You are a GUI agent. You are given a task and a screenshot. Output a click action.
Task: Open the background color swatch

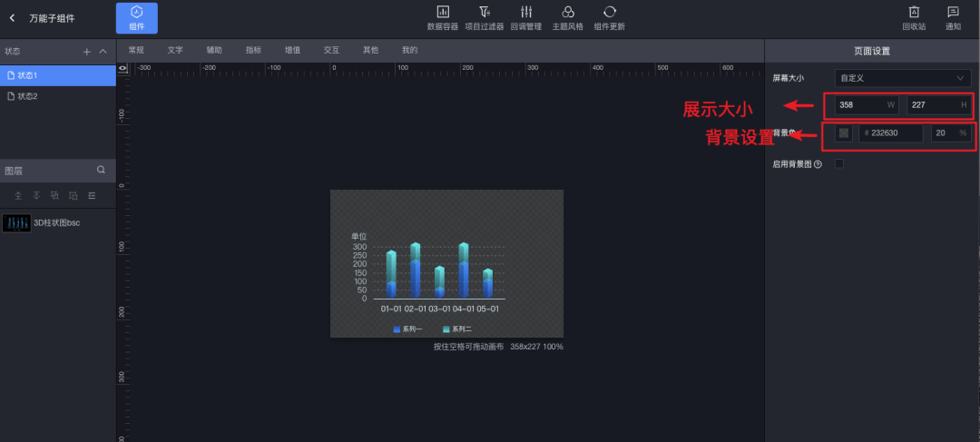(844, 133)
